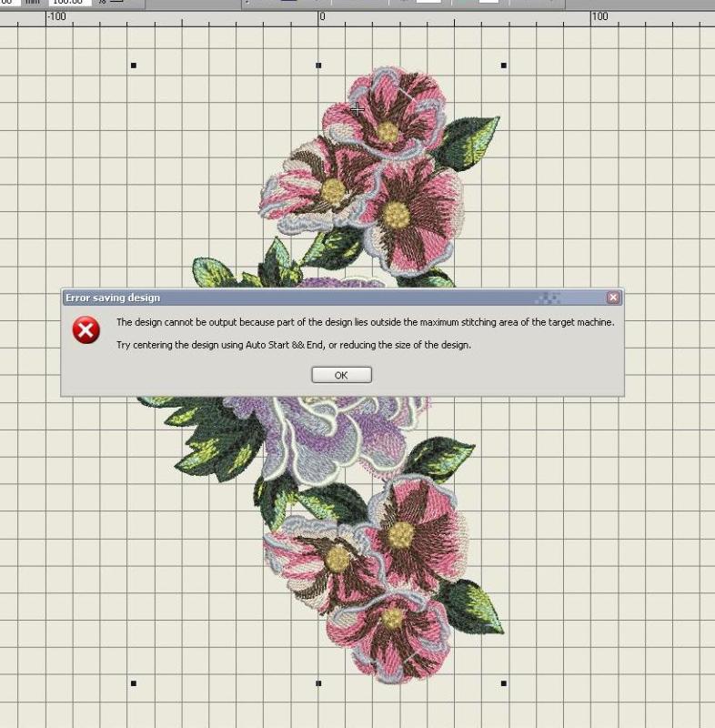This screenshot has width=715, height=728.
Task: Click the bottom-left selection handle
Action: click(x=134, y=683)
